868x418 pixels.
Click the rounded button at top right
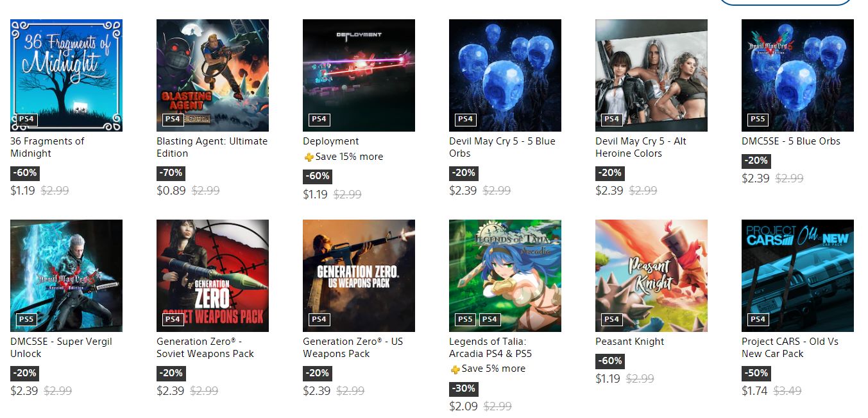tap(786, 2)
